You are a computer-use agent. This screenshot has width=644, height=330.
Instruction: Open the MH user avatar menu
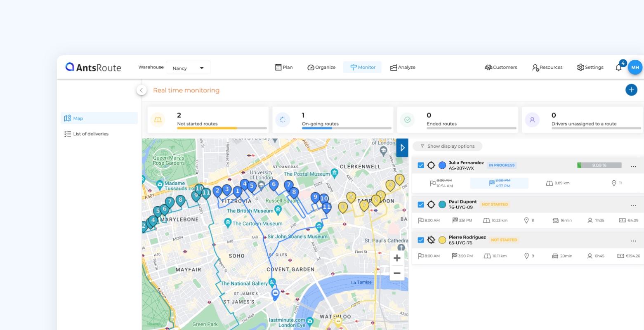[x=635, y=67]
